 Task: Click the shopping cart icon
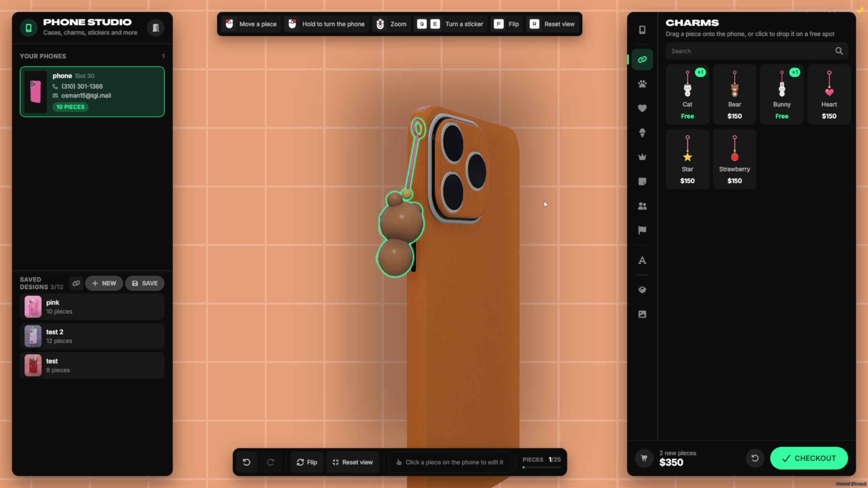pos(644,458)
